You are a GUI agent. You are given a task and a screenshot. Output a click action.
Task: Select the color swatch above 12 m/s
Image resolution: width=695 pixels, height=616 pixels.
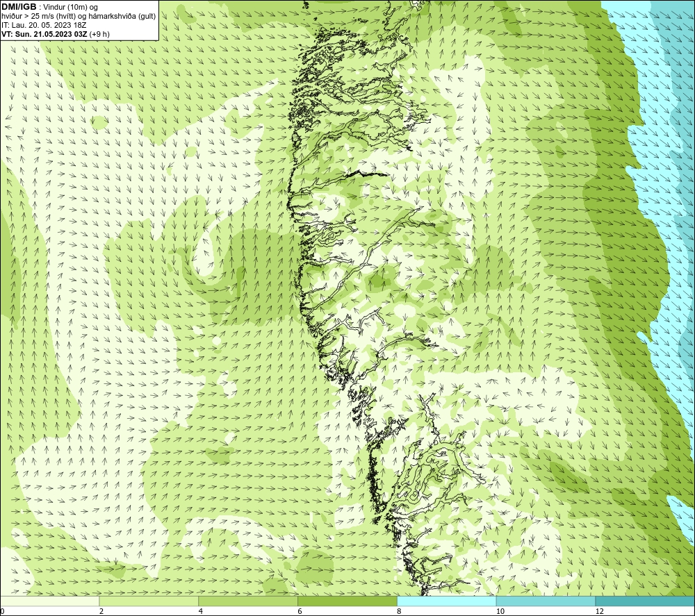click(x=645, y=601)
